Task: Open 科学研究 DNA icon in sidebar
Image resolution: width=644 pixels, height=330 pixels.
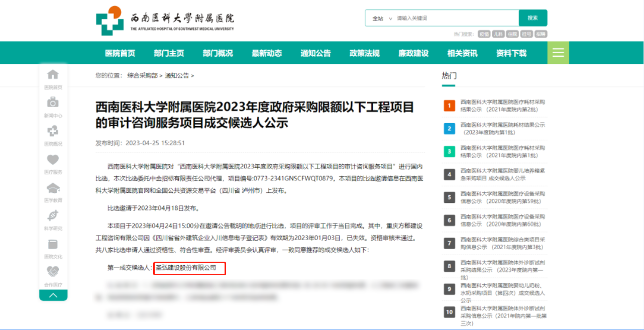Action: (x=53, y=216)
